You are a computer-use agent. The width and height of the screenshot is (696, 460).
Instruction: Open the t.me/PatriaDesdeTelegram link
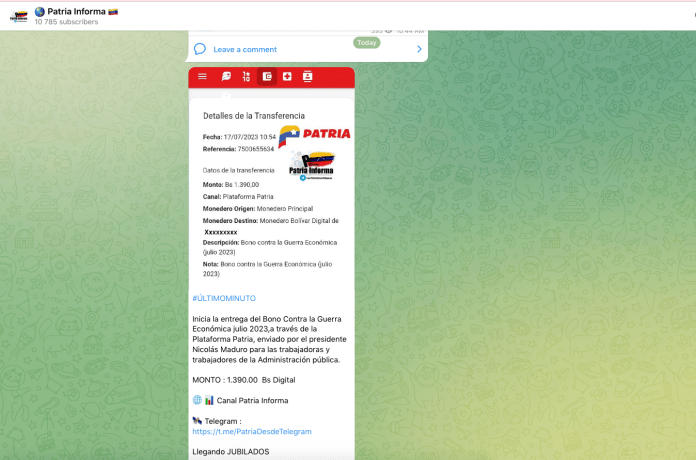tap(252, 432)
